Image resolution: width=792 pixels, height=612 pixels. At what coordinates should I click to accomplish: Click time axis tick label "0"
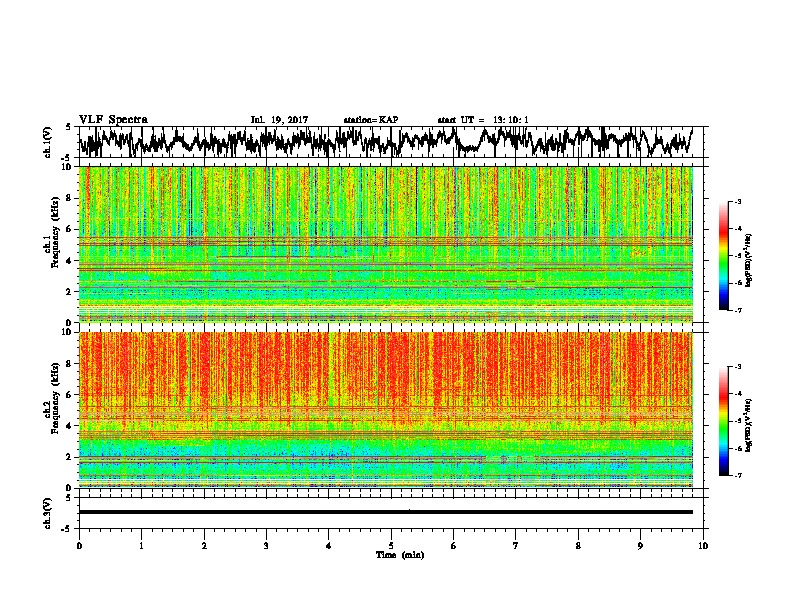tap(79, 546)
